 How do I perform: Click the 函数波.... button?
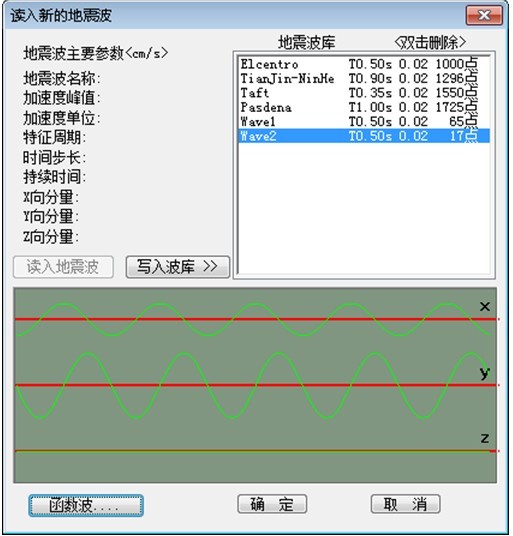pos(86,505)
